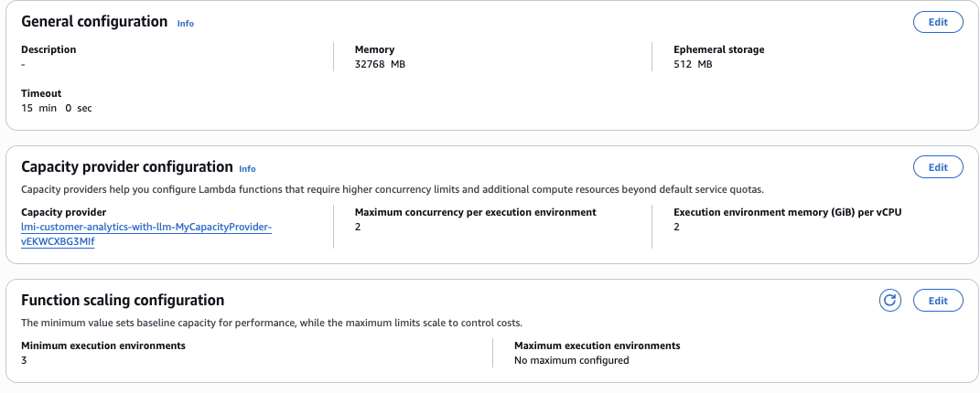Click the Minimum execution environments label
Screen dimensions: 980x393
(103, 345)
